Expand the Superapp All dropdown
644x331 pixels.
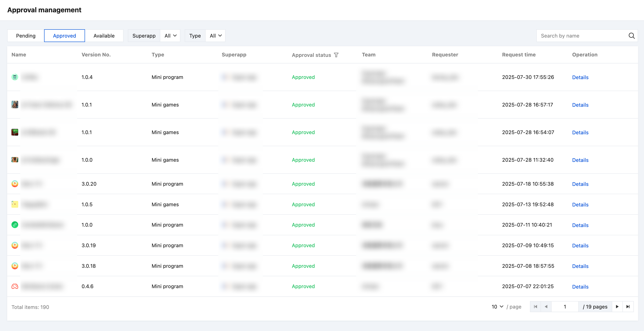pyautogui.click(x=170, y=36)
